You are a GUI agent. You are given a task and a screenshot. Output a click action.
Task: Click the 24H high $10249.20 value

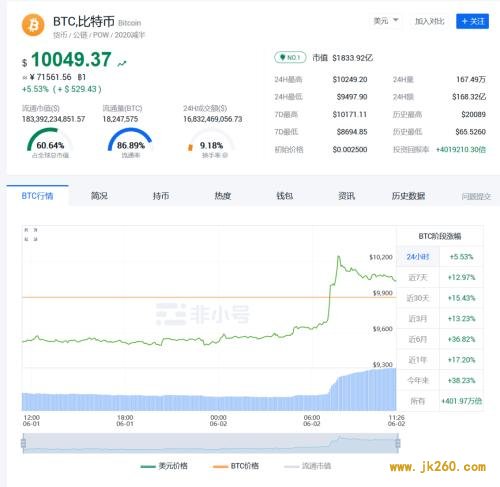point(350,79)
